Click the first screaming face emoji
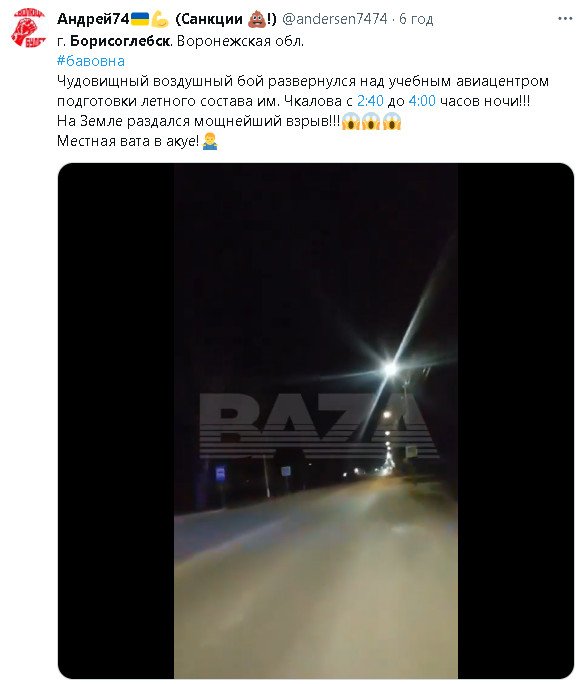The width and height of the screenshot is (580, 684). 350,121
